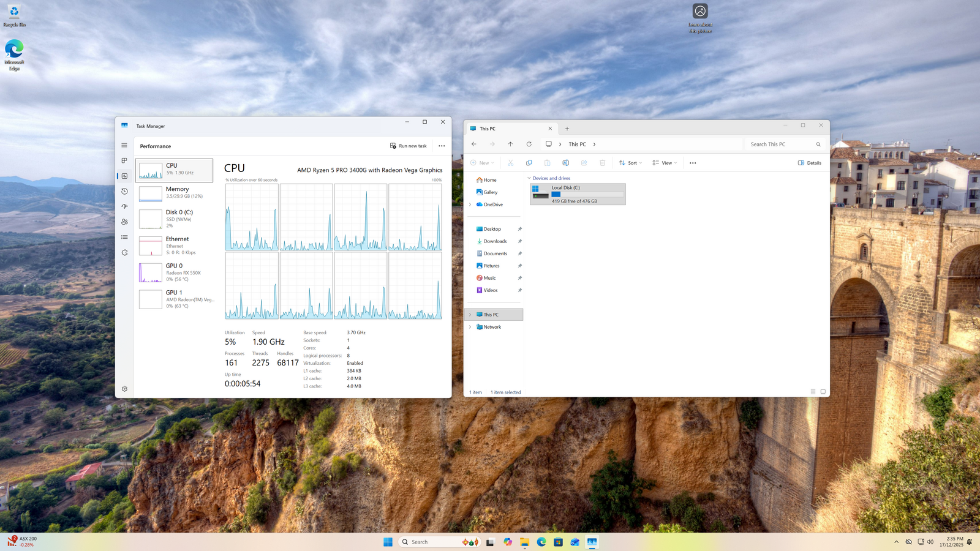Refresh the This PC folder view
Screen dimensions: 980x551
point(529,144)
